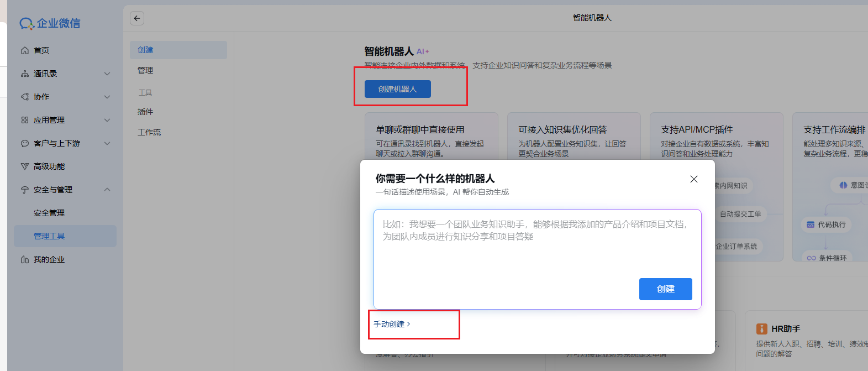This screenshot has width=868, height=371.
Task: Click the 企业订单系统 tag
Action: 737,247
